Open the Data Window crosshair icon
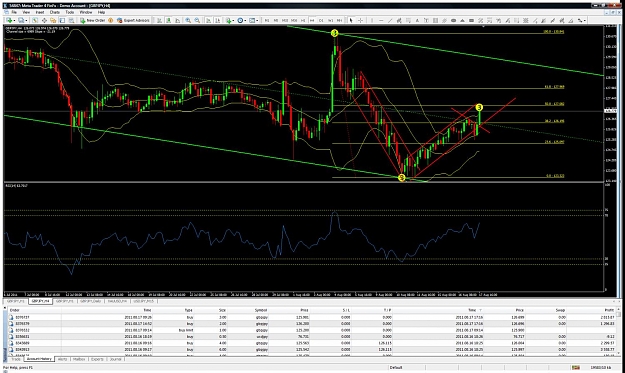625x373 pixels. [44, 20]
